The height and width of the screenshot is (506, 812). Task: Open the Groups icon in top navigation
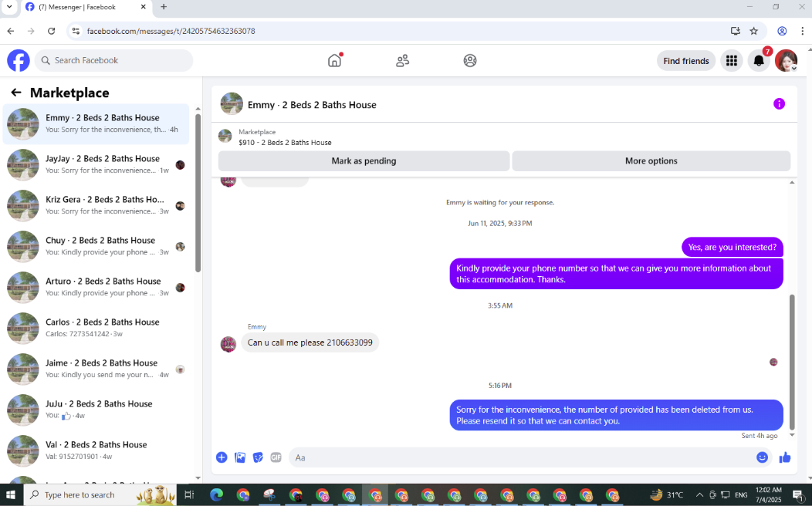point(470,60)
